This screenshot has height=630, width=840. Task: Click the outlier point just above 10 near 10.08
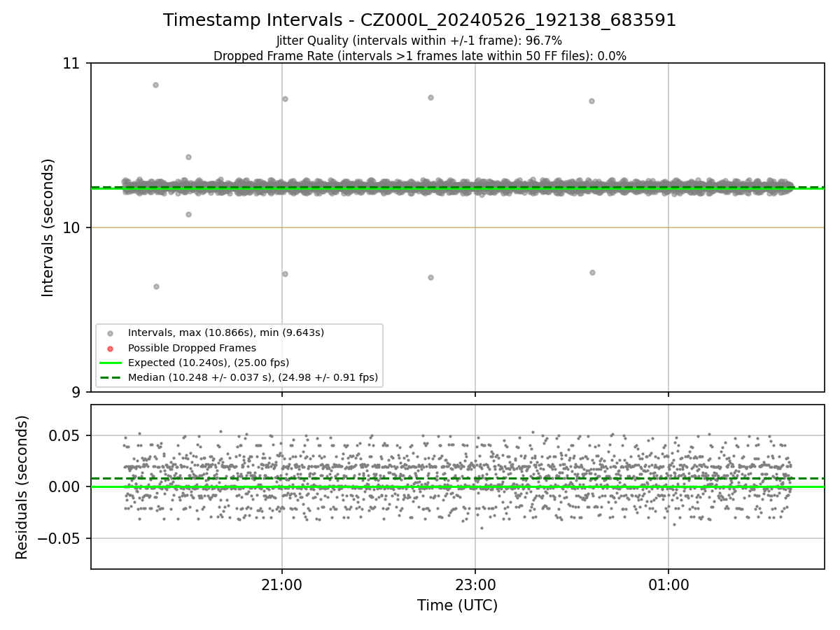[x=188, y=214]
